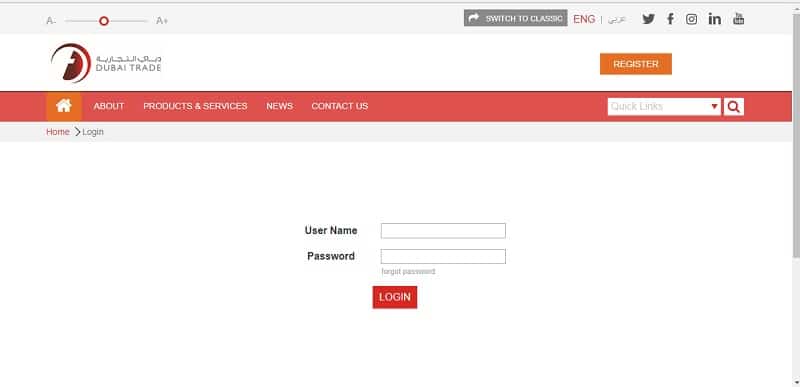Adjust the font size slider handle
Image resolution: width=800 pixels, height=387 pixels.
point(104,21)
